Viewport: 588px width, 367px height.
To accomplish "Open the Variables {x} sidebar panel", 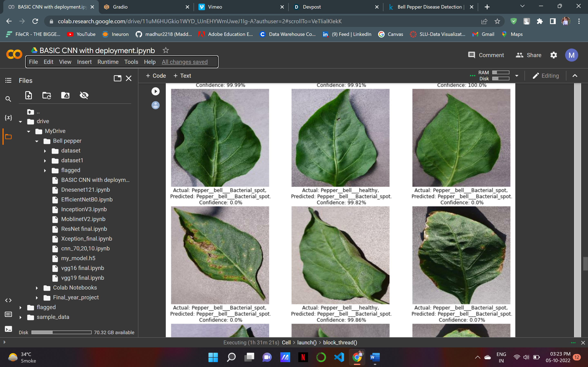I will pyautogui.click(x=8, y=118).
